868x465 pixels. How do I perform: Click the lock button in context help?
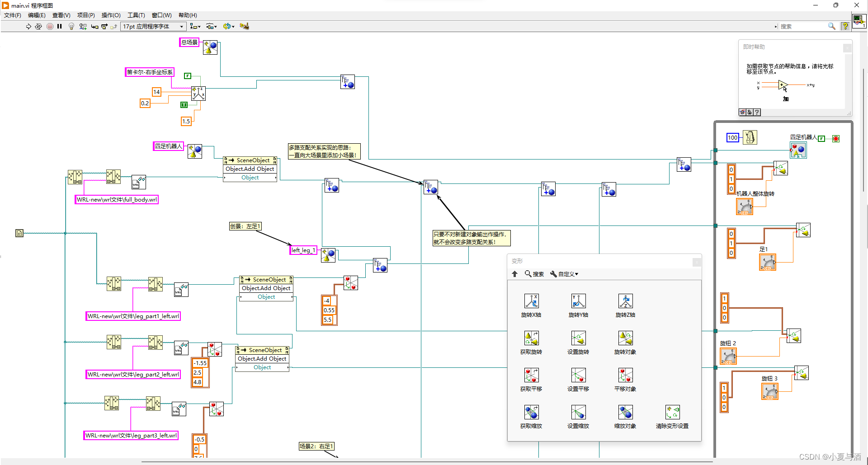click(x=750, y=112)
